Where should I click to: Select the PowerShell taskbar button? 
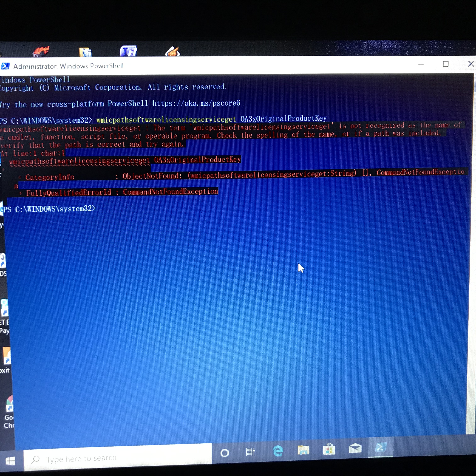coord(381,447)
